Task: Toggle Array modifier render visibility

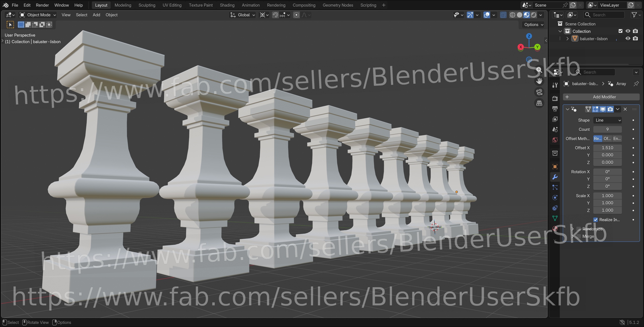Action: point(610,109)
